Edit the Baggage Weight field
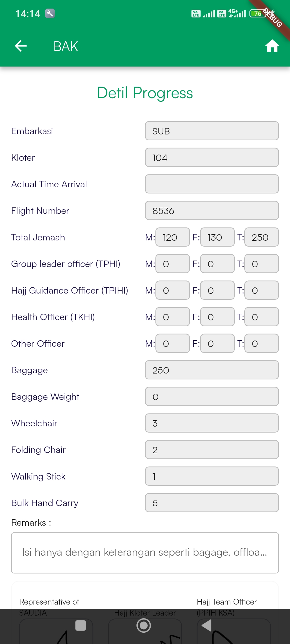Viewport: 290px width, 644px height. 212,397
